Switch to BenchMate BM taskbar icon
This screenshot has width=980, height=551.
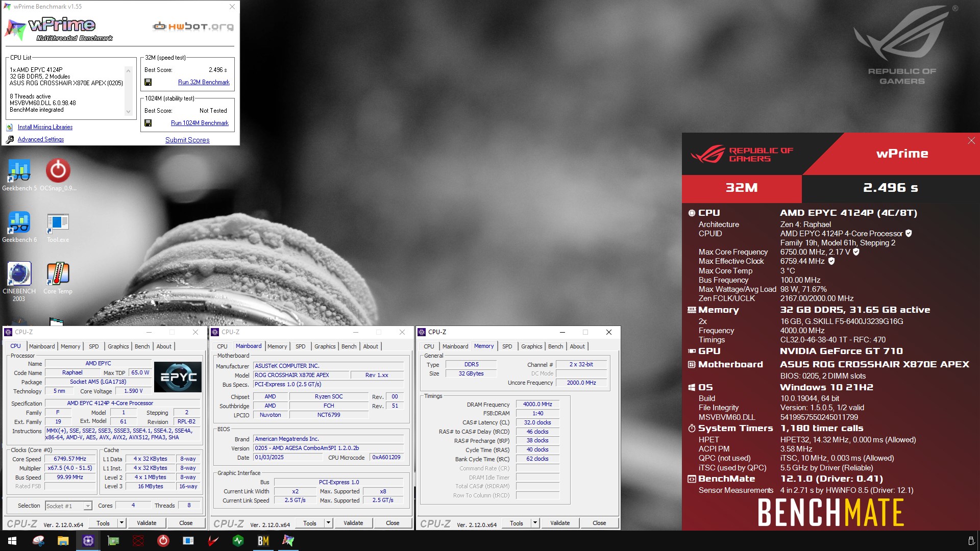click(263, 541)
